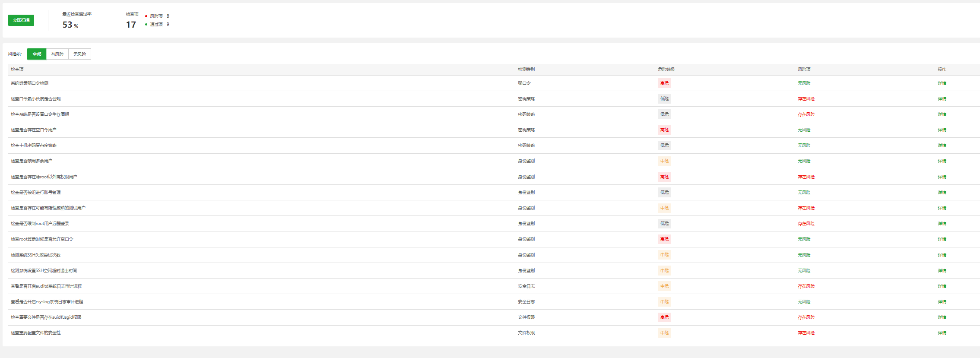Select the 全部 filter tab
980x358 pixels.
(37, 54)
